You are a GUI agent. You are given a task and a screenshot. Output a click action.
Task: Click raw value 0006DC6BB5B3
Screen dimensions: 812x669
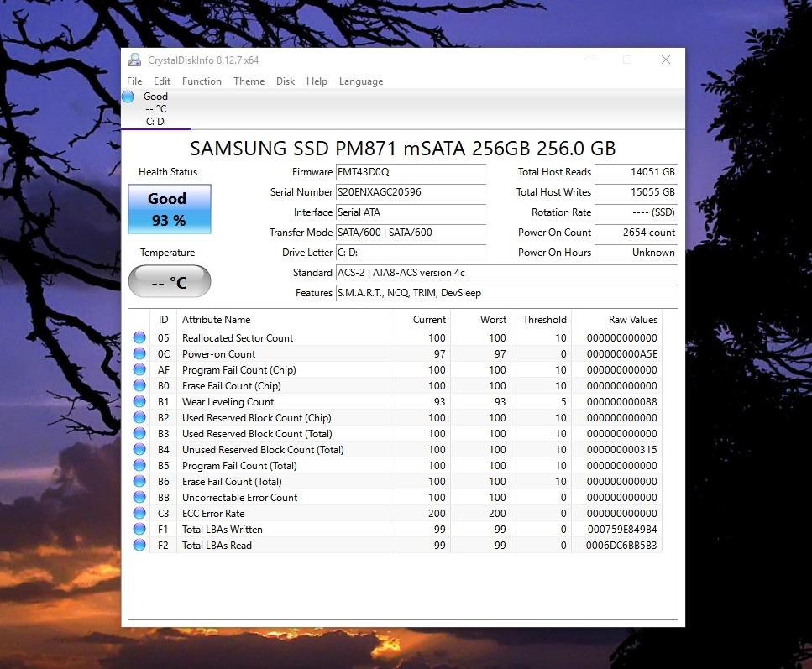tap(621, 546)
